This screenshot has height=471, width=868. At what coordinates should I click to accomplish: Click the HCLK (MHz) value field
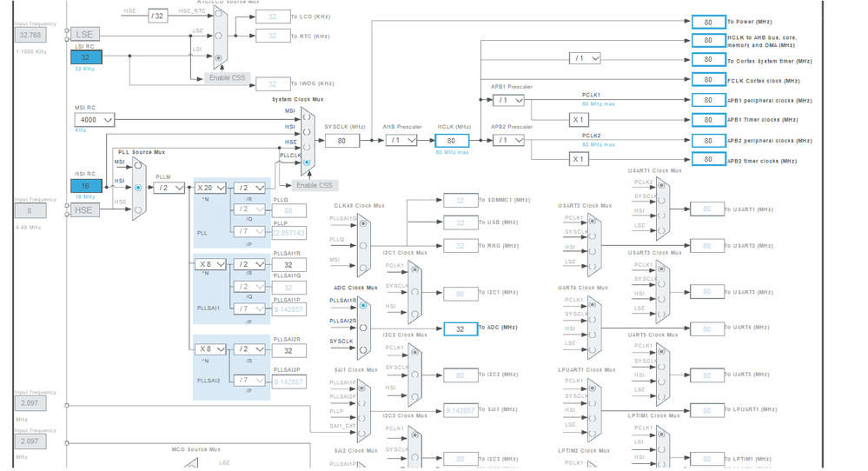(452, 141)
